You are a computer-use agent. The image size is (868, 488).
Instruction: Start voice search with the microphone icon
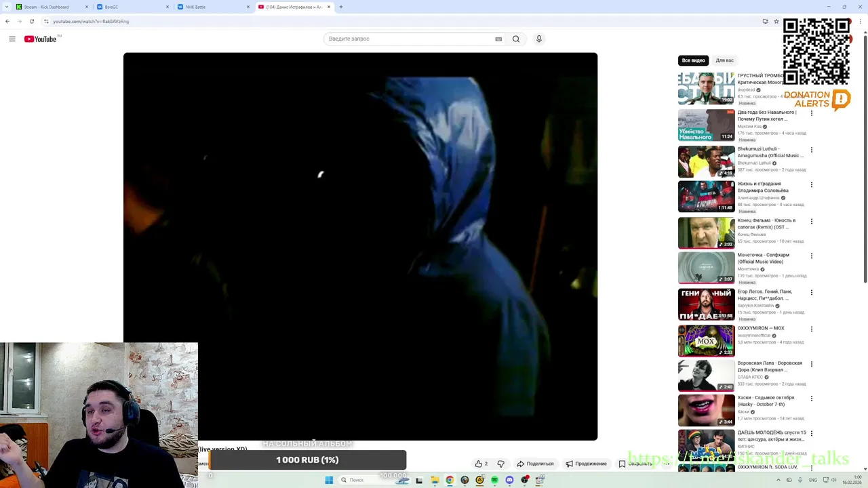(x=539, y=39)
